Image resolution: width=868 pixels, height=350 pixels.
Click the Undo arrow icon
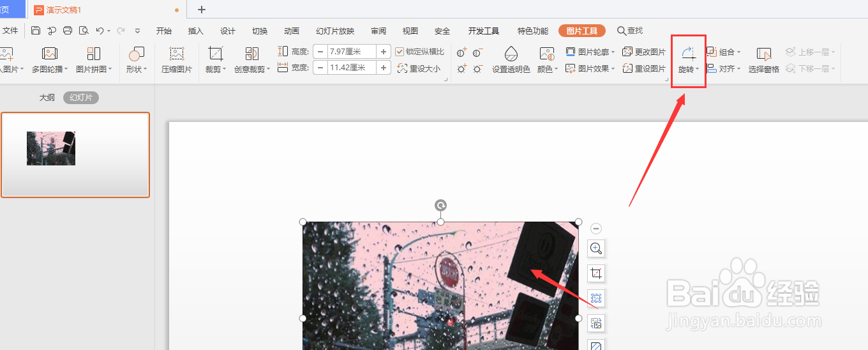pyautogui.click(x=100, y=31)
